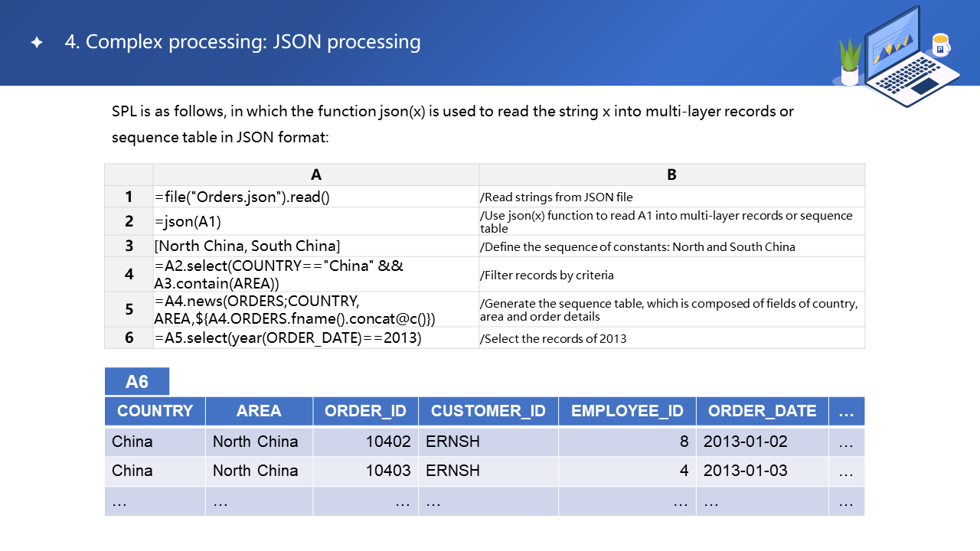
Task: Select the cell containing =json(A1)
Action: pos(315,221)
